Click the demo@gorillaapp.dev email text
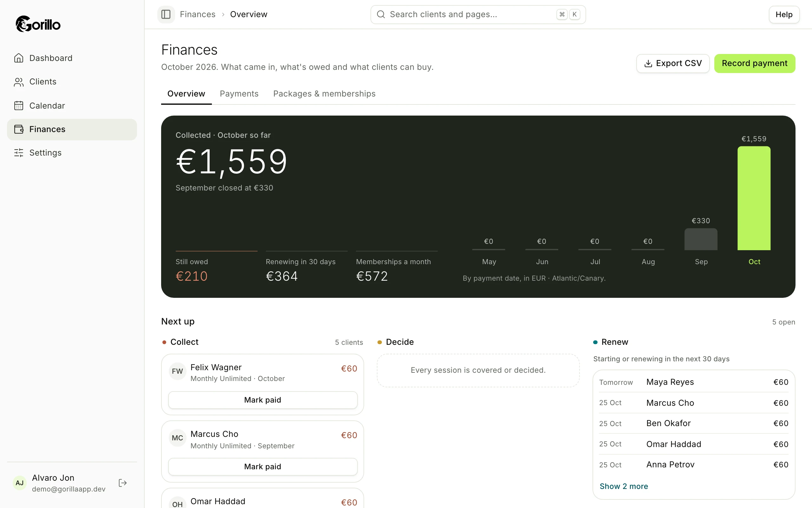 coord(69,489)
